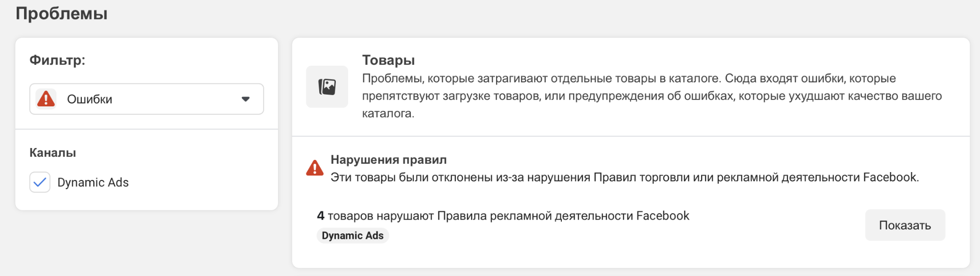Click the Товары section title
Screen dimensions: 980x276
click(388, 60)
